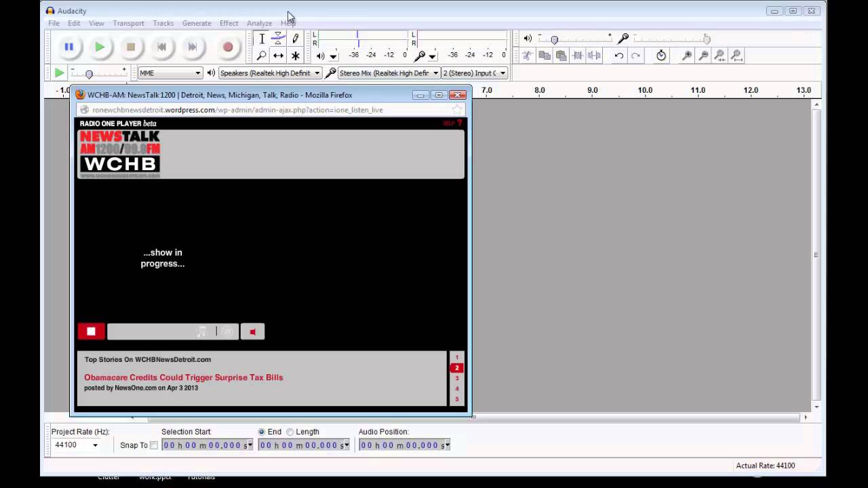Screen dimensions: 868x488
Task: Bookmark page with star icon
Action: pos(458,110)
